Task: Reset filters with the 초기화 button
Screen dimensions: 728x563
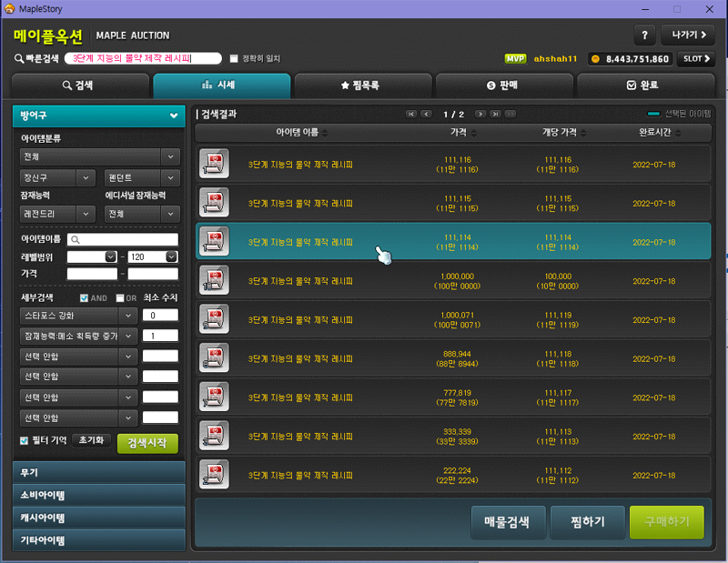Action: click(92, 440)
